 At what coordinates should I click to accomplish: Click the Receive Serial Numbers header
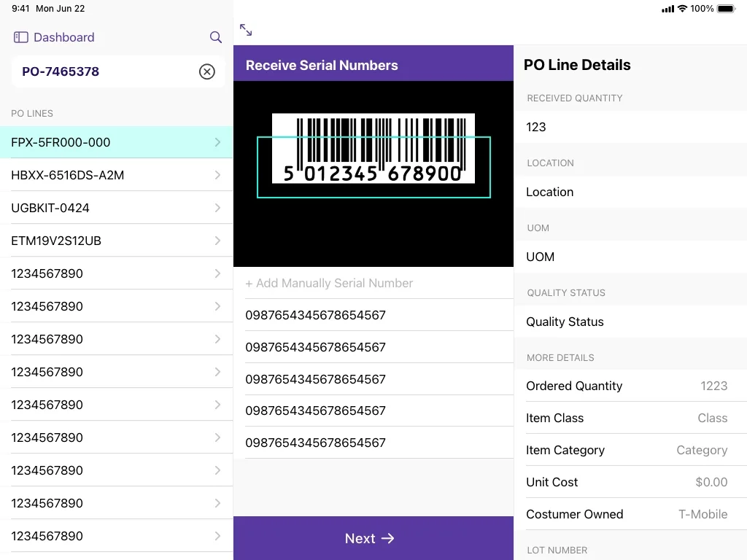click(373, 63)
